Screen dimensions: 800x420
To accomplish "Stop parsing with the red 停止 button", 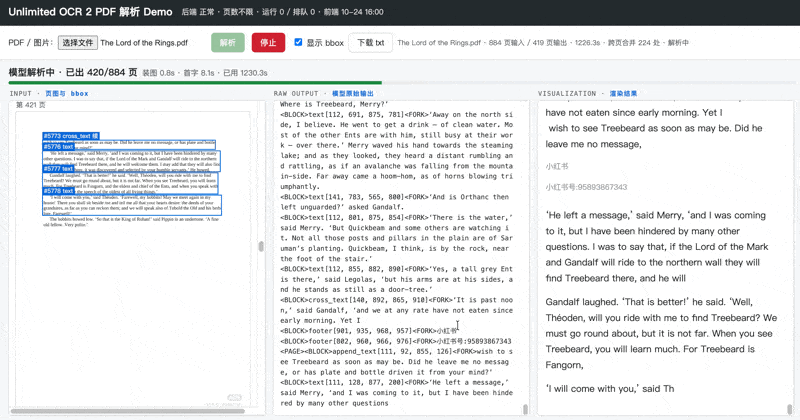I will pos(268,42).
